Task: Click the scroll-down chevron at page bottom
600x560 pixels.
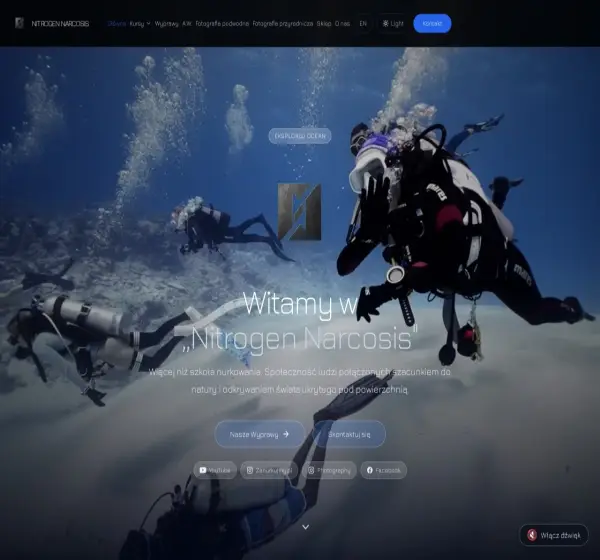Action: point(305,527)
